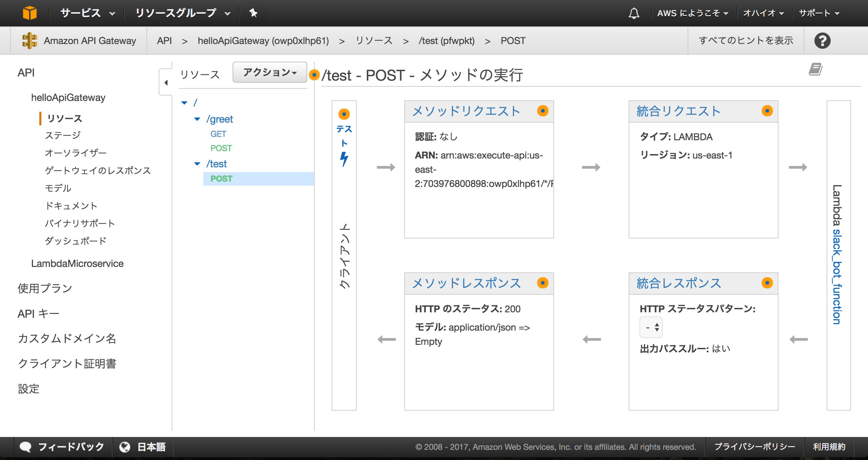The height and width of the screenshot is (460, 868).
Task: Open クライアント証明書 in the sidebar
Action: click(67, 364)
